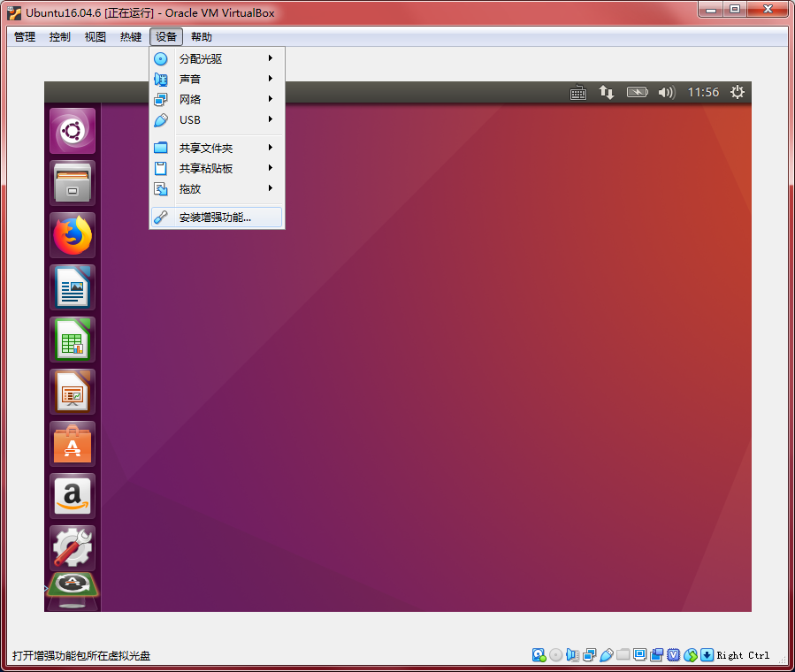Click the shared folders status bar icon
The height and width of the screenshot is (672, 795).
[623, 654]
